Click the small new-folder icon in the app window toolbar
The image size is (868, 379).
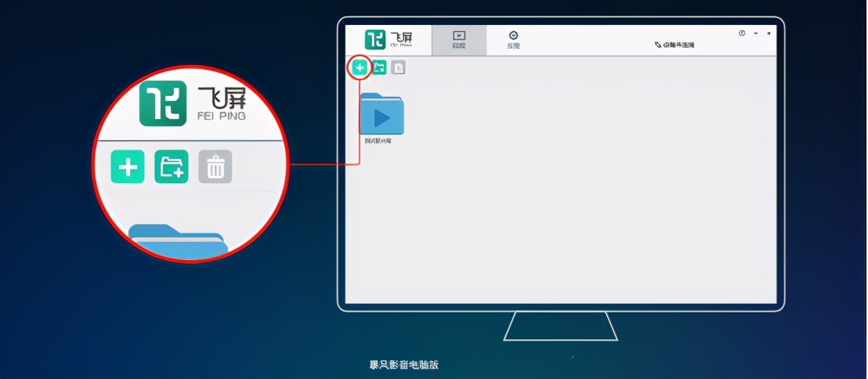(x=379, y=67)
